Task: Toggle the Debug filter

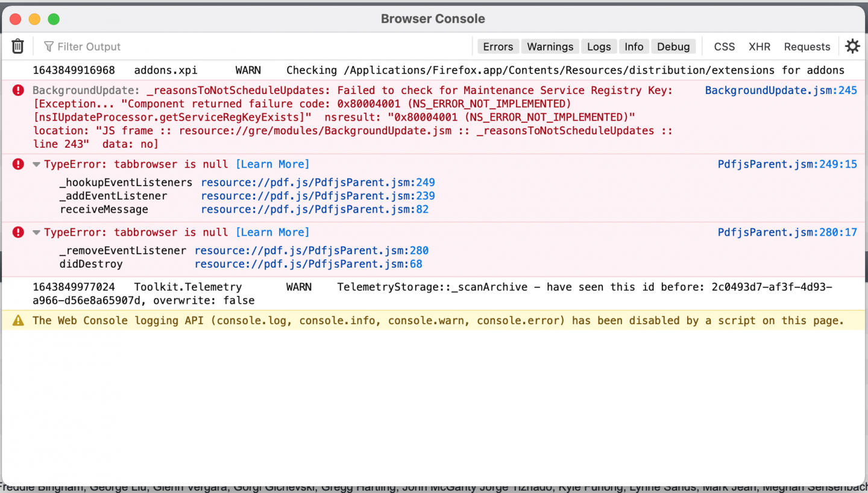Action: coord(673,46)
